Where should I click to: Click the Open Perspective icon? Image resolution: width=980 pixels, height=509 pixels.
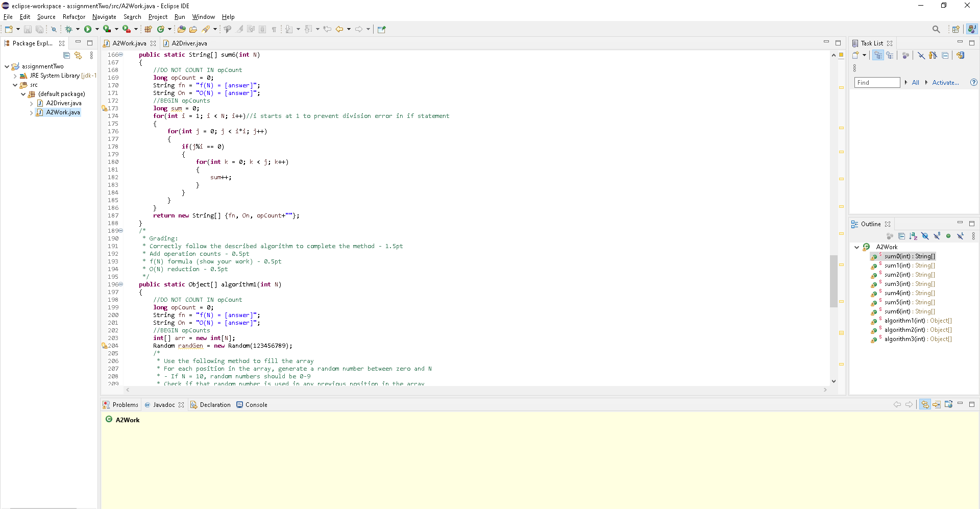955,29
